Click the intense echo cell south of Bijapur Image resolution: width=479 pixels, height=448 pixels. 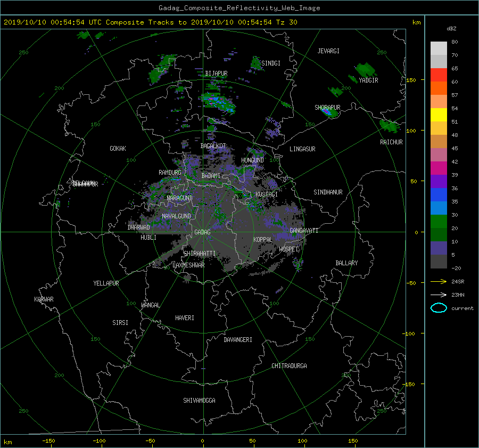(x=218, y=102)
